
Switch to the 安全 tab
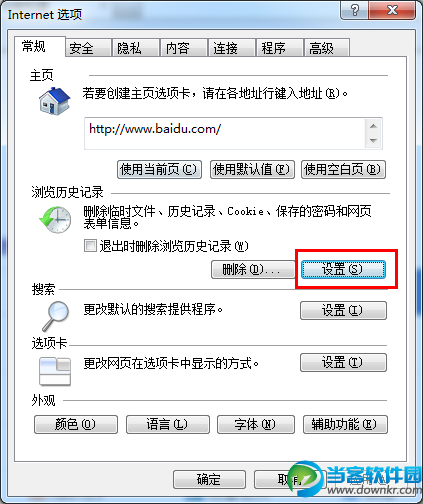(x=88, y=48)
